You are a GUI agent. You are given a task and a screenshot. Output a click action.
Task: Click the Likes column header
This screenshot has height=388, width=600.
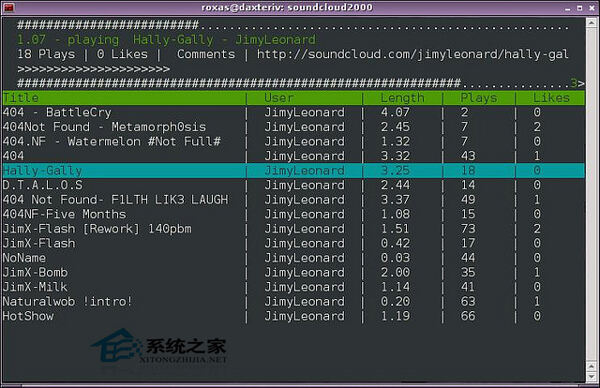point(551,98)
